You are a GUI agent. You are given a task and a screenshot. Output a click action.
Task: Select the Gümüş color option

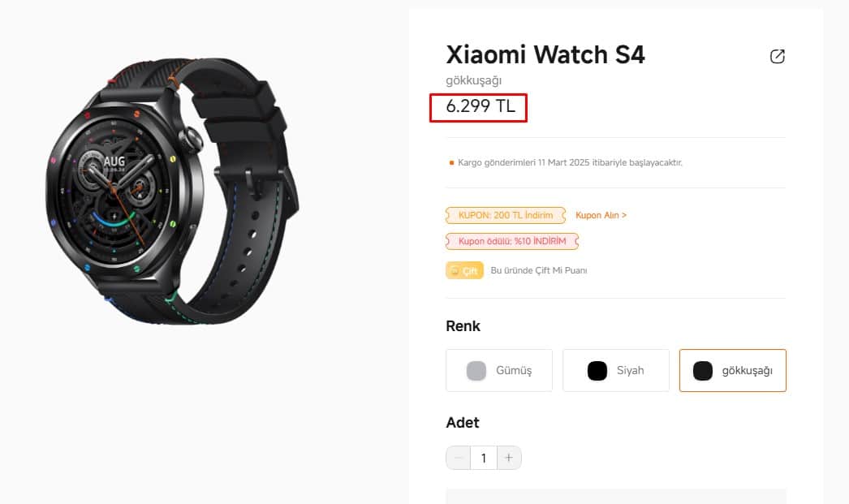499,370
